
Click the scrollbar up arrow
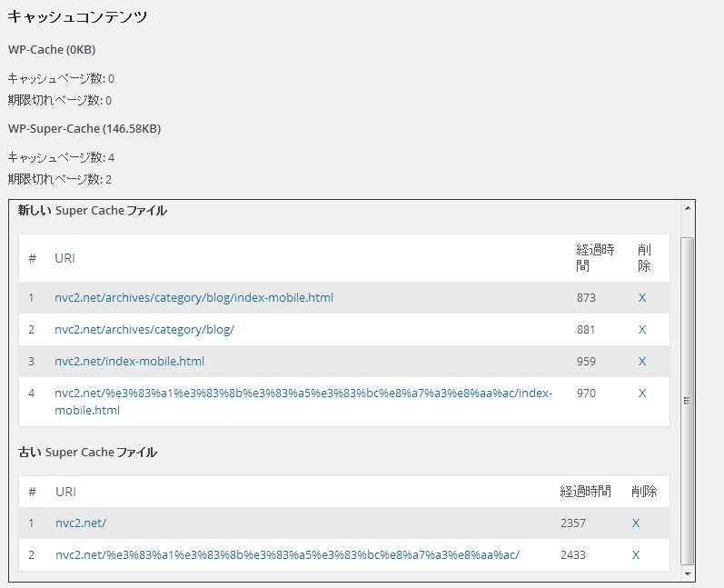tap(688, 208)
